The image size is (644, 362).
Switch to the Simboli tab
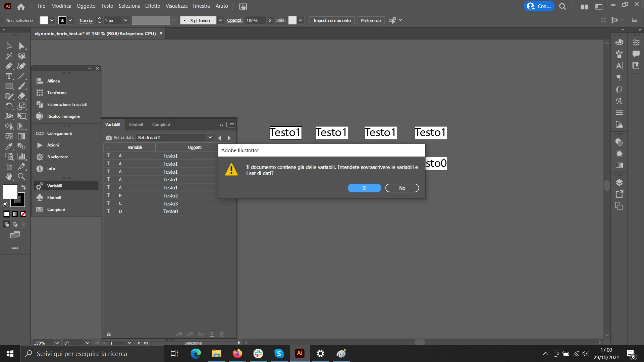click(136, 124)
